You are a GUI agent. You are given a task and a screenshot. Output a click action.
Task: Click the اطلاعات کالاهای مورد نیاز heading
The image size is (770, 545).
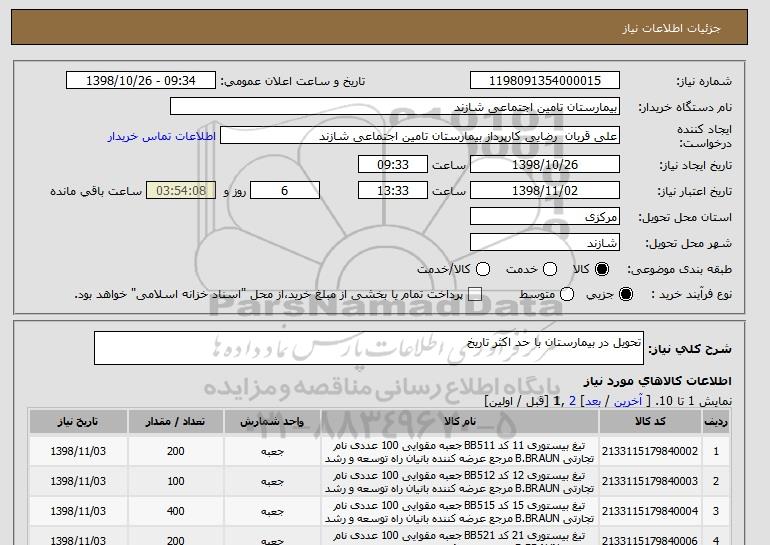click(x=658, y=381)
